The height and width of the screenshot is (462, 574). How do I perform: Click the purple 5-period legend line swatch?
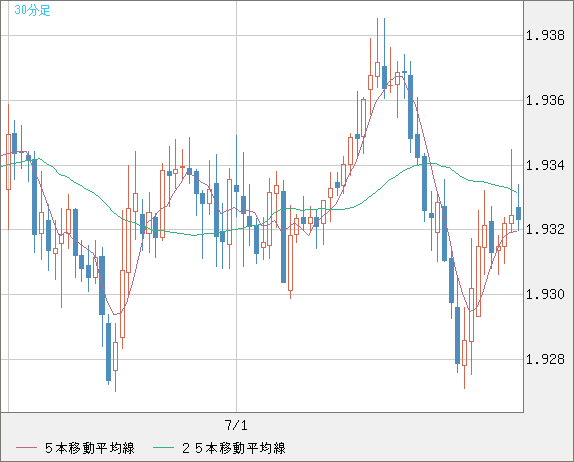(26, 448)
